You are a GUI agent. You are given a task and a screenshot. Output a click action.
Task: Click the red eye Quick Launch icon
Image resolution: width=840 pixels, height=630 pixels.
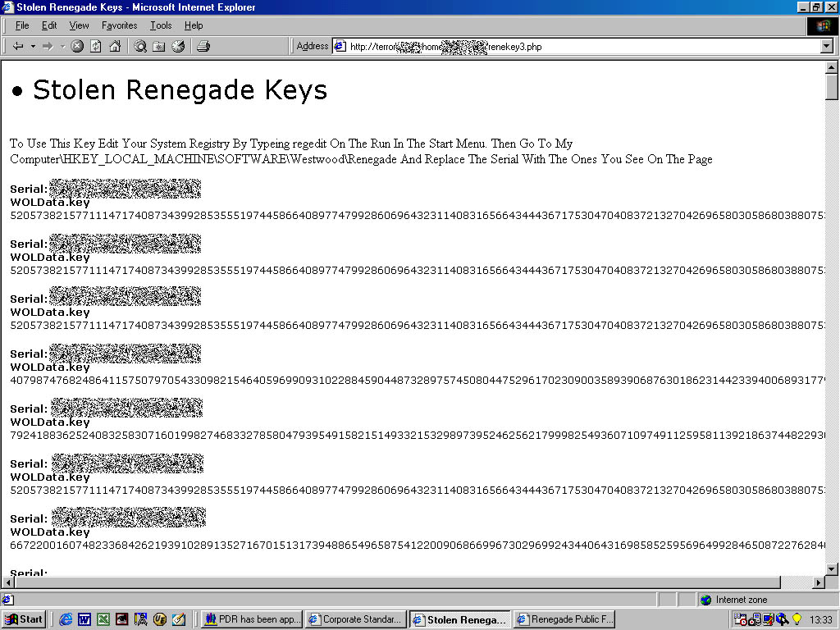click(x=122, y=620)
